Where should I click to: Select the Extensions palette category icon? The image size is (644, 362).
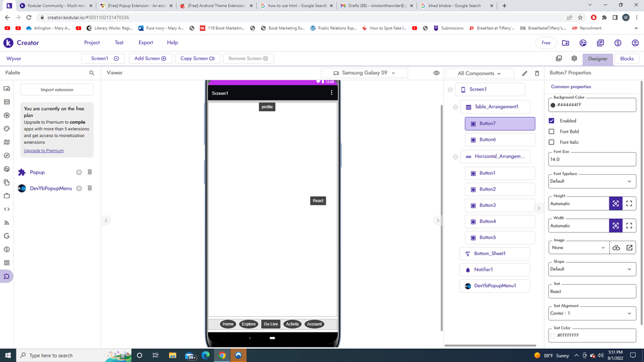6,277
